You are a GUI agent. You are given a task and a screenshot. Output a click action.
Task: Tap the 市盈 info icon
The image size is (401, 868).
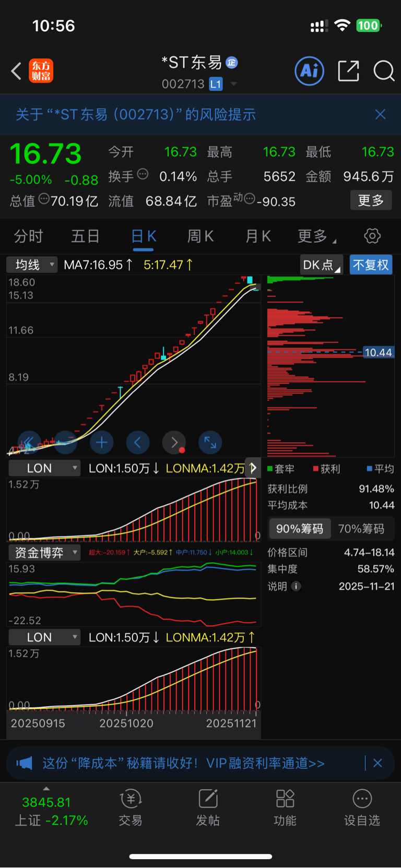(250, 199)
